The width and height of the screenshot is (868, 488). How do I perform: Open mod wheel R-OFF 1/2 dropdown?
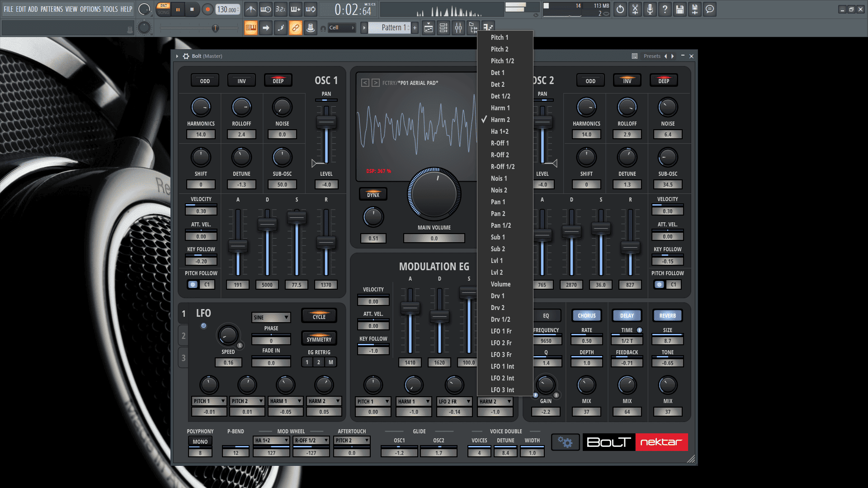pyautogui.click(x=311, y=441)
